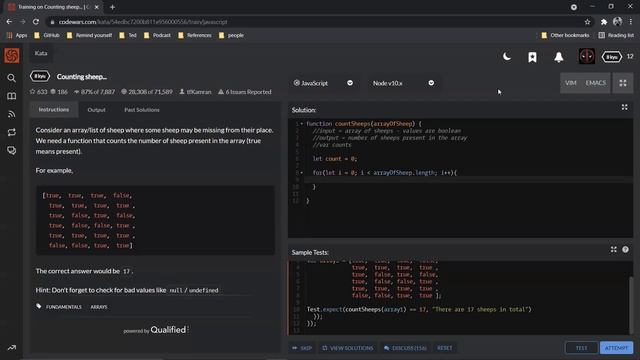Open the ARRAYS tag
Image resolution: width=640 pixels, height=360 pixels.
tap(99, 307)
